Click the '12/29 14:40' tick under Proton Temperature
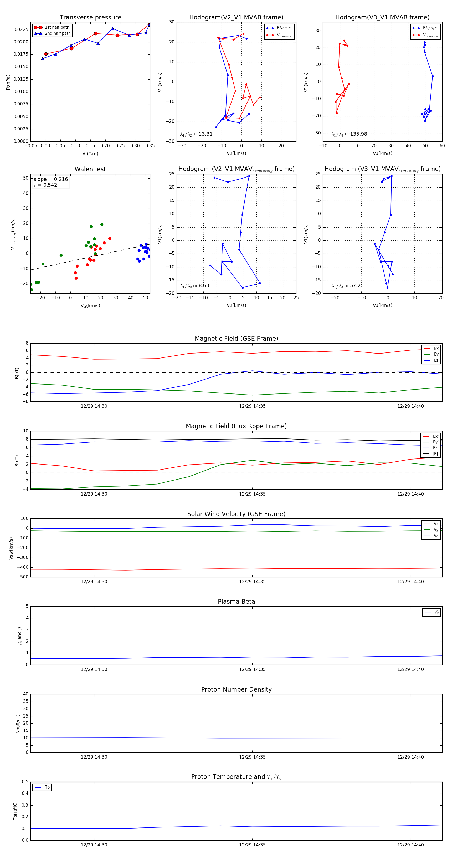 [x=410, y=845]
